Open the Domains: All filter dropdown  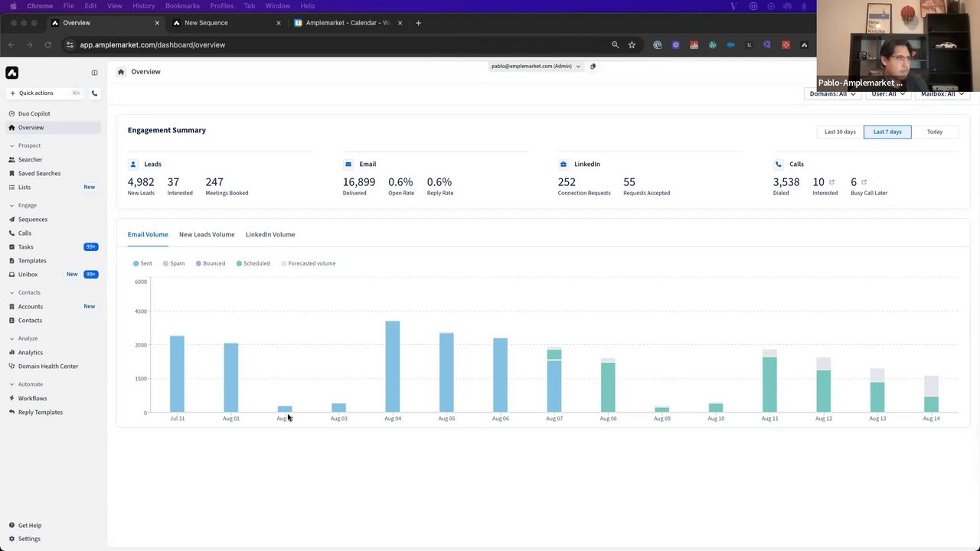(x=832, y=93)
